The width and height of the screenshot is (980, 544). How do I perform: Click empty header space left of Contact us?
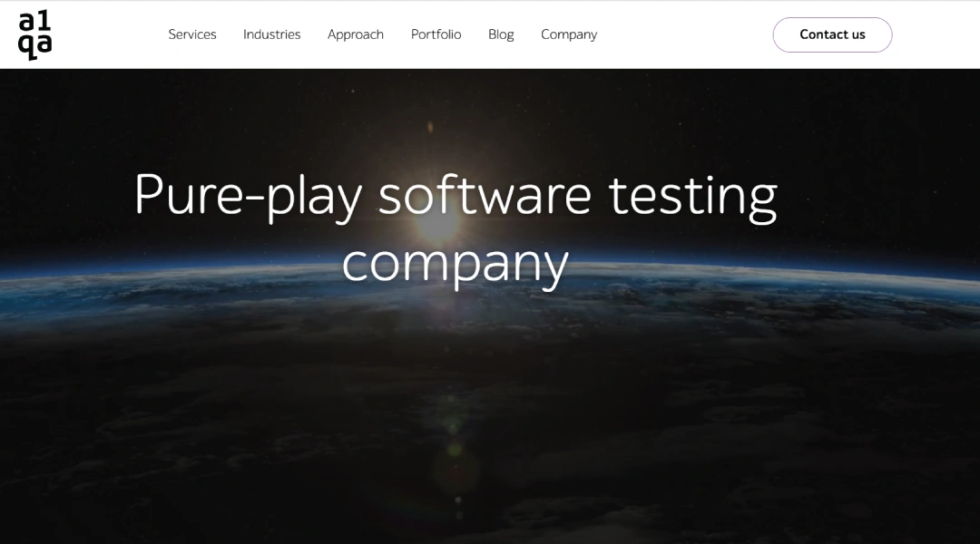point(690,34)
